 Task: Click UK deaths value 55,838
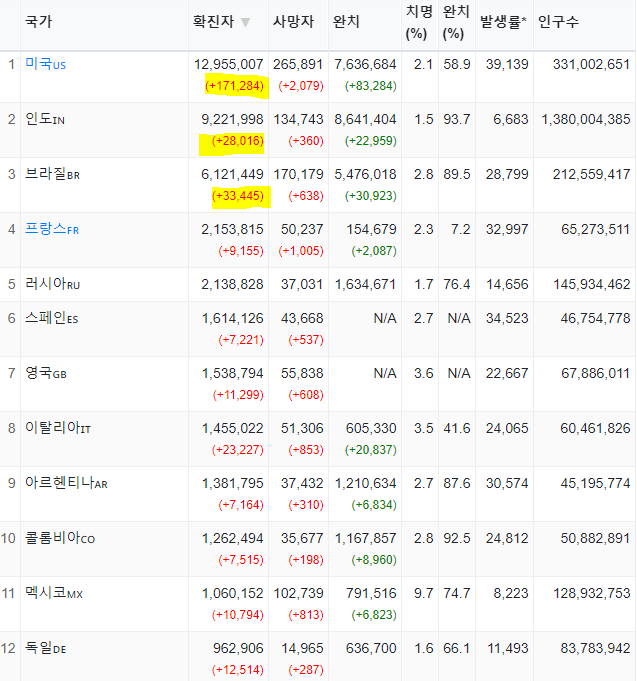302,374
